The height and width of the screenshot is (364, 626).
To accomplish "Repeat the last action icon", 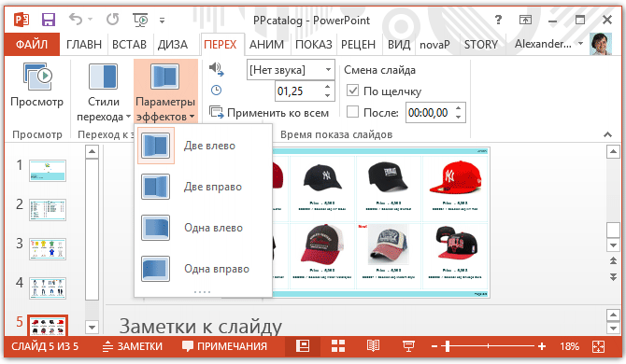I will point(112,19).
